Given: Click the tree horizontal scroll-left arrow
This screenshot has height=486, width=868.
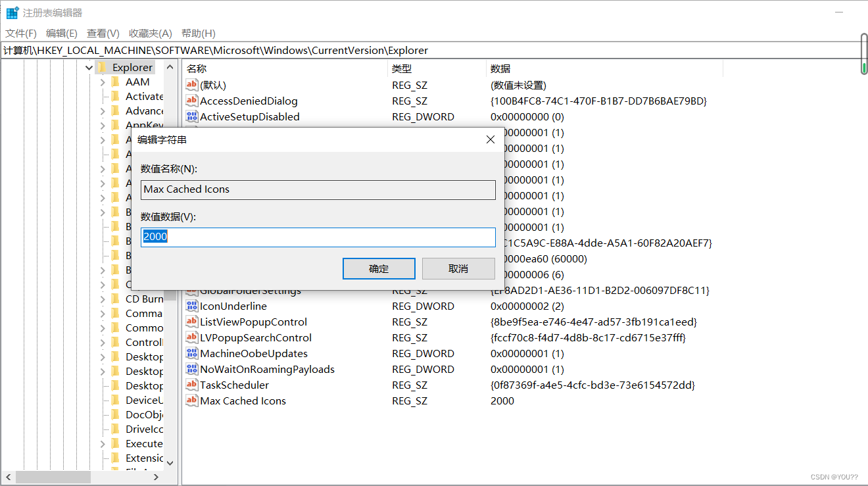Looking at the screenshot, I should (x=9, y=477).
